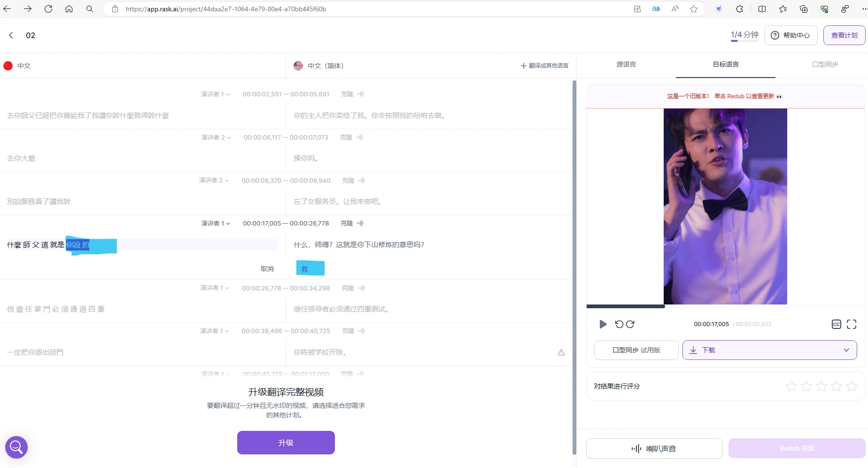
Task: Expand speaker dropdown for 00:00:02,551 segment
Action: click(x=215, y=94)
